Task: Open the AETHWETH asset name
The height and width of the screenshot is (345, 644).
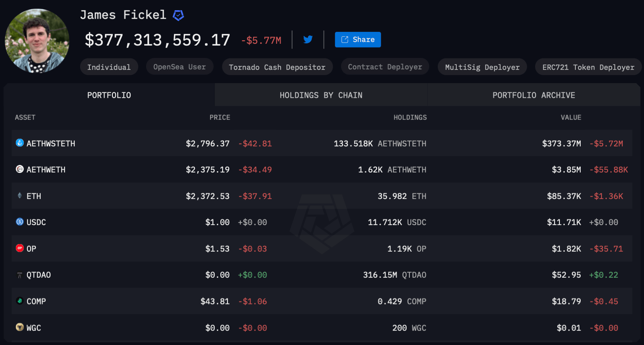Action: (x=46, y=169)
